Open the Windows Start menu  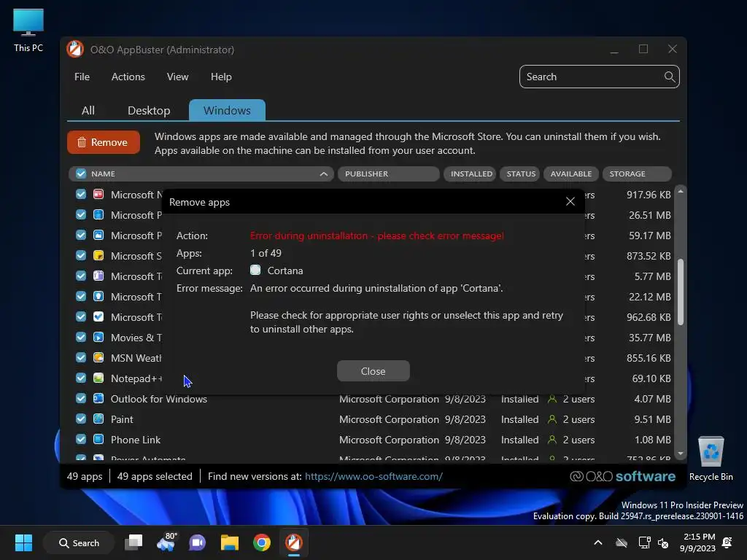(23, 542)
